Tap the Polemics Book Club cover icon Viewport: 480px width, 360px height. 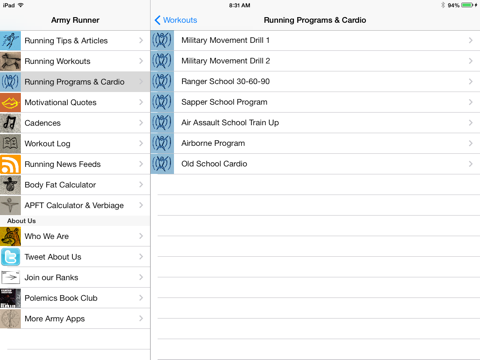[x=10, y=298]
